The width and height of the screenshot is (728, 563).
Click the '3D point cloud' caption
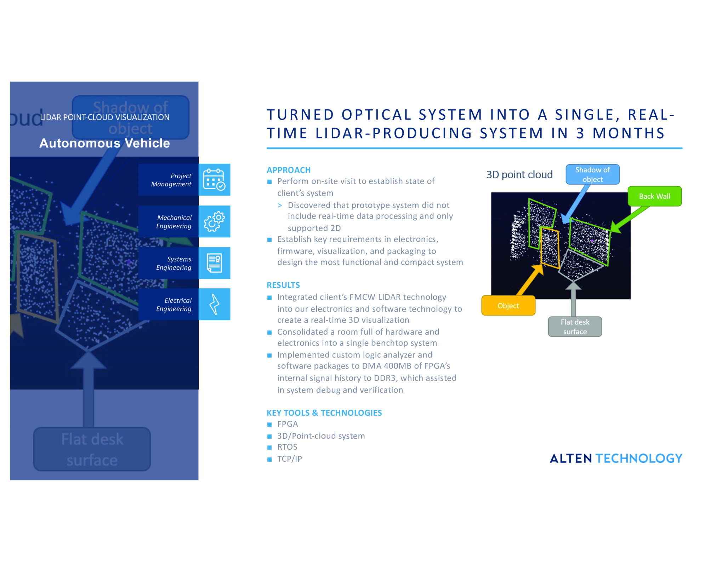519,175
